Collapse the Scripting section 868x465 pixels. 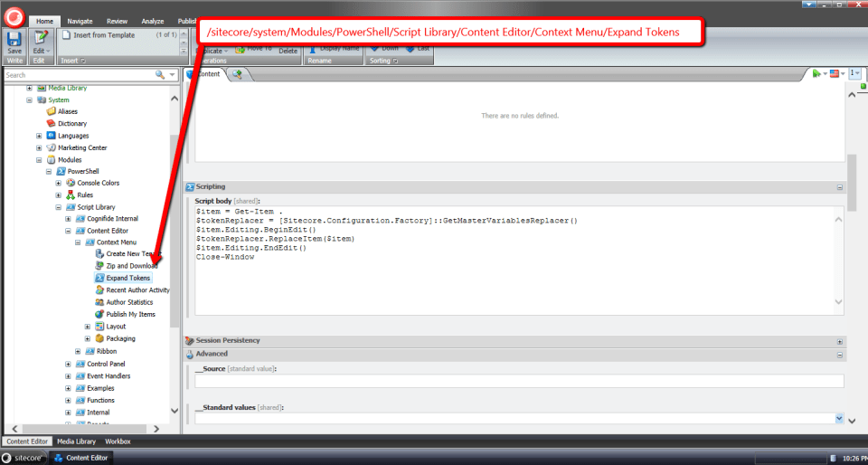(840, 187)
